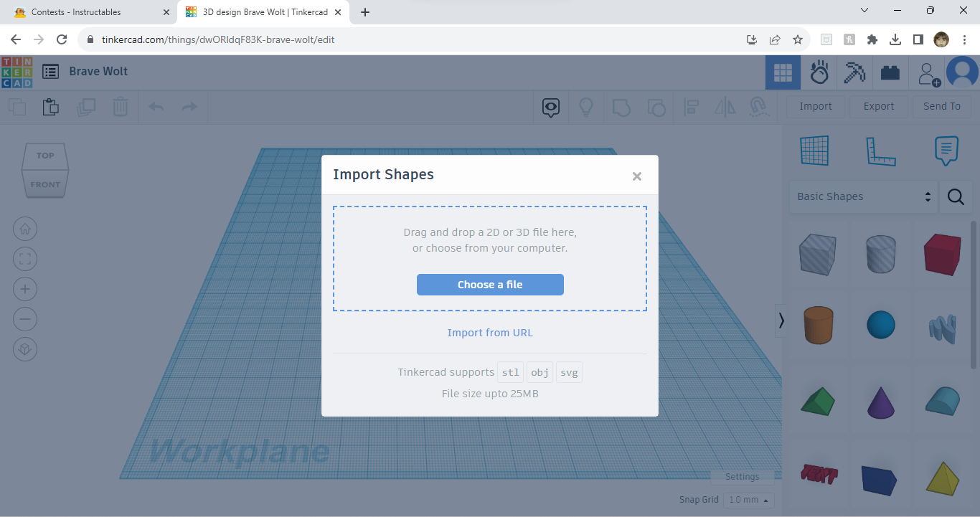This screenshot has width=980, height=517.
Task: Open the Sim Lab icon
Action: 819,72
